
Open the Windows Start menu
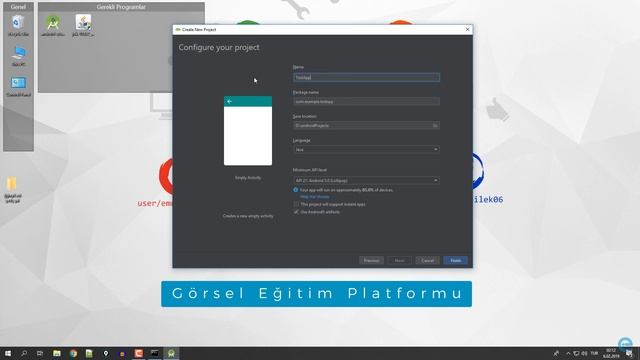[7, 353]
